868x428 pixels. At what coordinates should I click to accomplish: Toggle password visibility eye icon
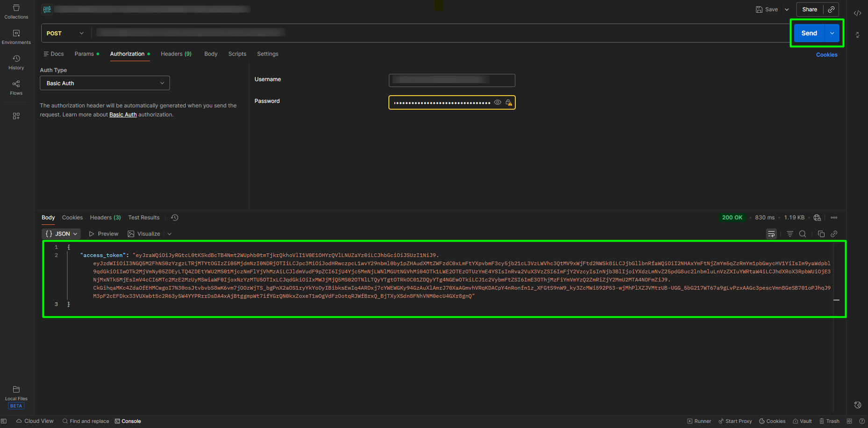498,102
